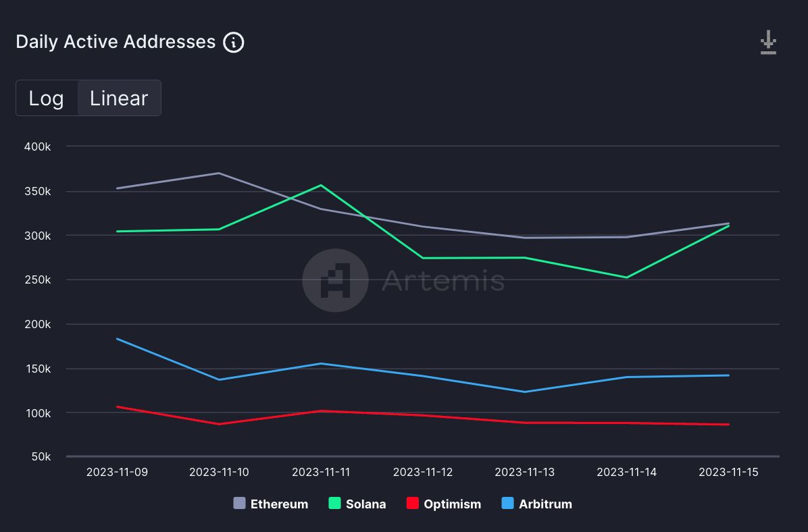Click Solana's lowest point on 2023-11-14
Viewport: 808px width, 532px height.
(x=627, y=277)
